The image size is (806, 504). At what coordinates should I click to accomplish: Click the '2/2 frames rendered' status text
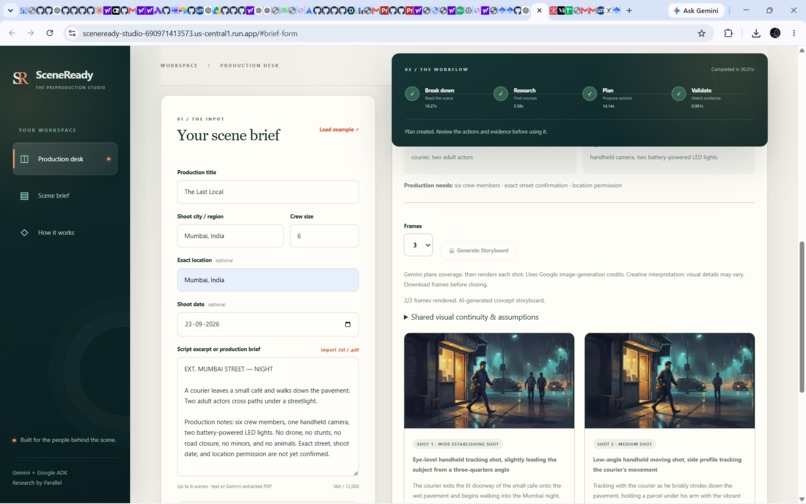[474, 300]
